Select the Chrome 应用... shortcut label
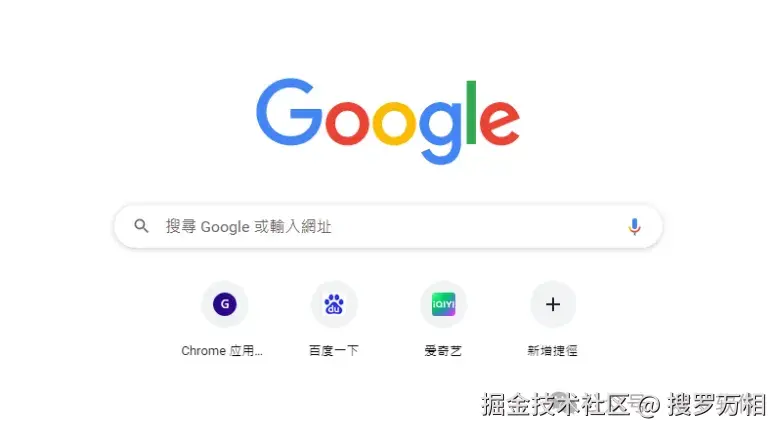Viewport: 782px width, 434px height. pyautogui.click(x=221, y=351)
